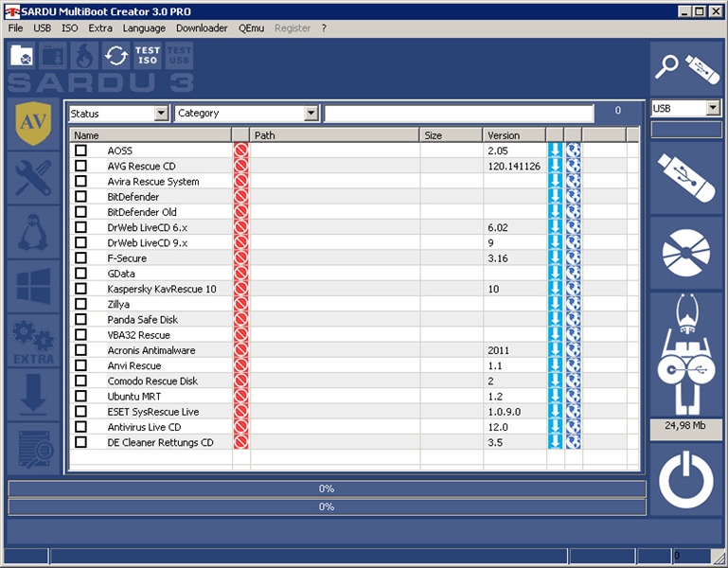Select the AV antivirus shield category

coord(33,123)
